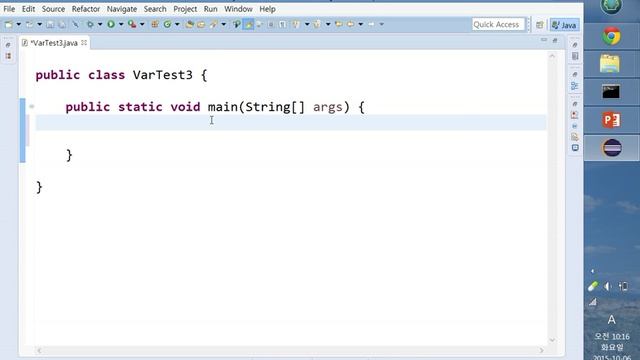Expand the Next Annotation dropdown arrow
This screenshot has height=360, width=640.
coord(307,24)
